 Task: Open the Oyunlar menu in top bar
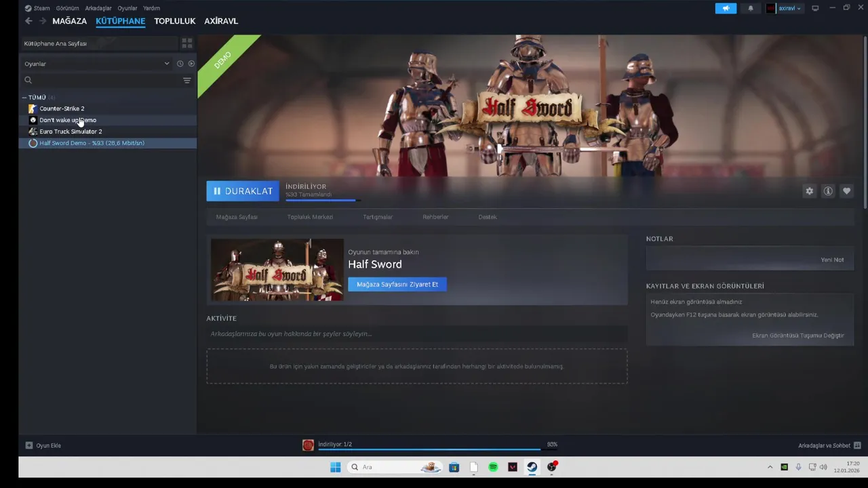(x=127, y=8)
